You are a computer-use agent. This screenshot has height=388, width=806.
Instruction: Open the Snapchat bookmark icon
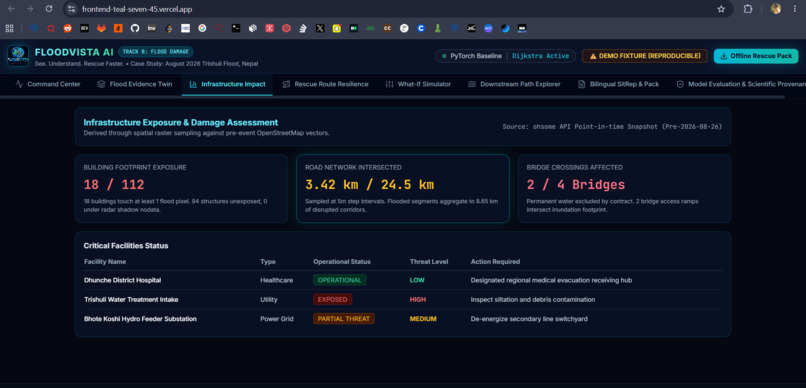[x=337, y=28]
